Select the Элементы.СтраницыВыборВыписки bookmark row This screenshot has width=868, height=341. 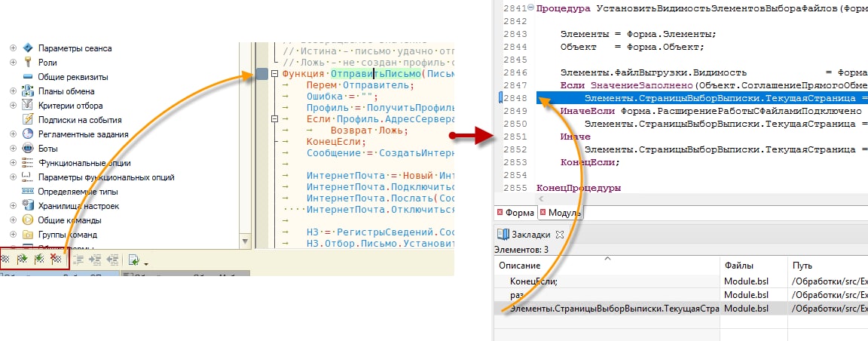[x=681, y=309]
